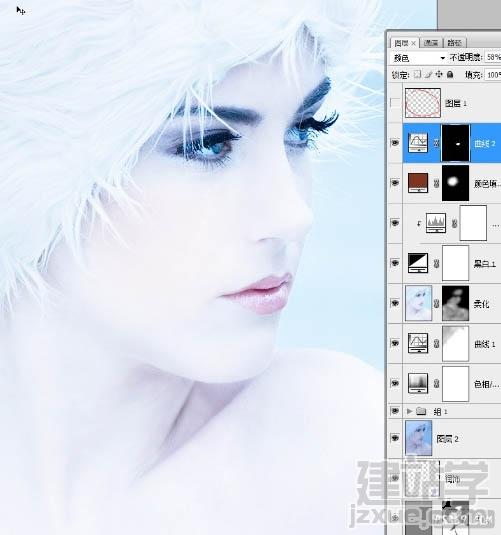Click the lock transparent pixels icon
This screenshot has height=535, width=501.
click(417, 74)
